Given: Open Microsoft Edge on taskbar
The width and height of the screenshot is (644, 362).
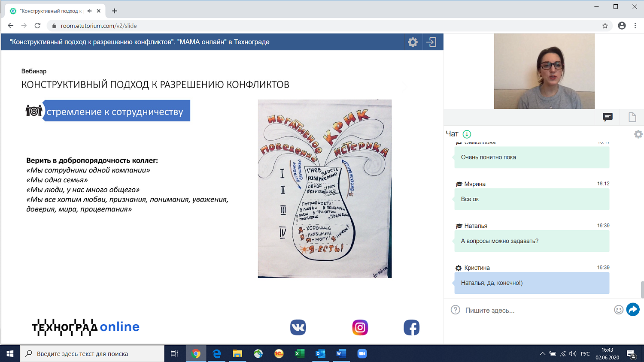Looking at the screenshot, I should (x=216, y=354).
